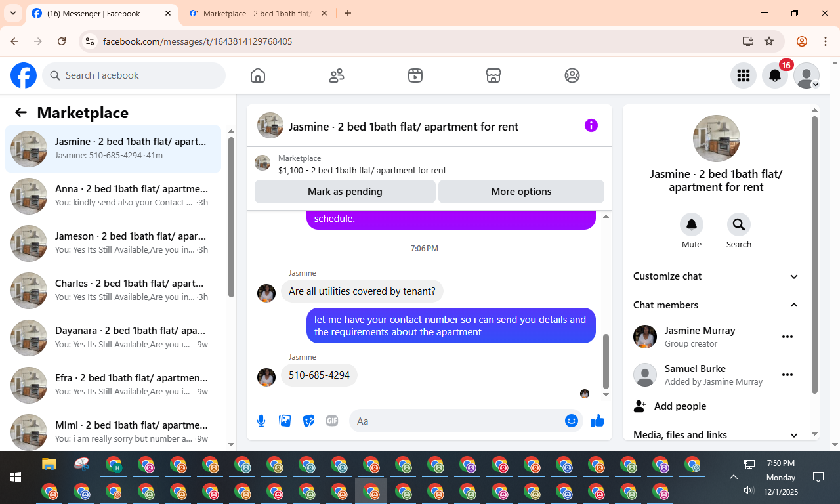The height and width of the screenshot is (504, 840).
Task: Open the Marketplace storefront icon in top bar
Action: [x=493, y=75]
